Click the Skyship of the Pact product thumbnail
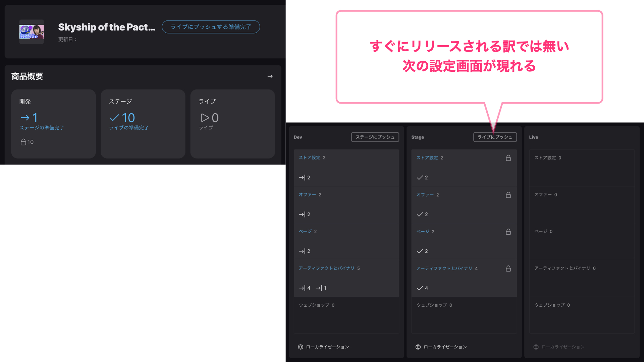The width and height of the screenshot is (644, 362). [32, 32]
